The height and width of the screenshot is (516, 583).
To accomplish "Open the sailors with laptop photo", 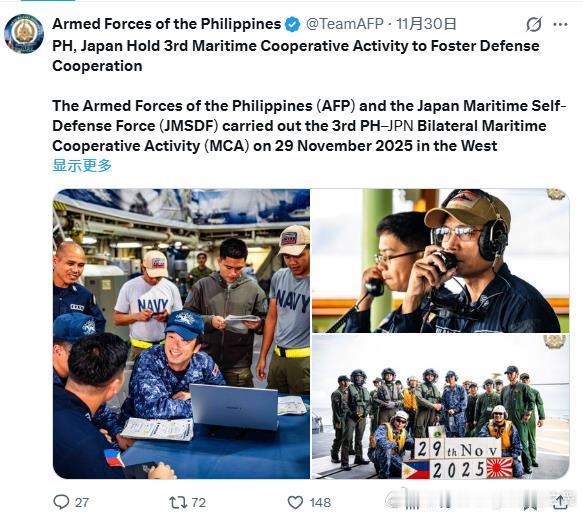I will [x=181, y=334].
